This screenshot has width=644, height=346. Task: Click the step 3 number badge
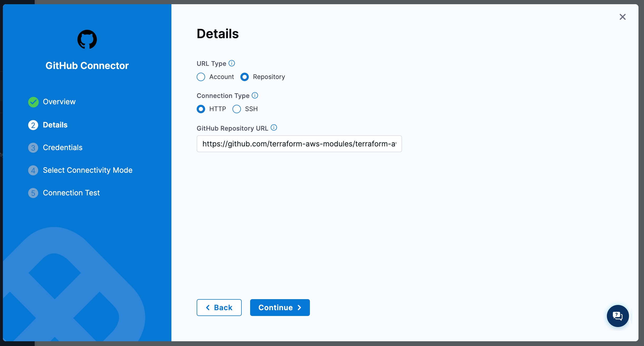point(33,148)
